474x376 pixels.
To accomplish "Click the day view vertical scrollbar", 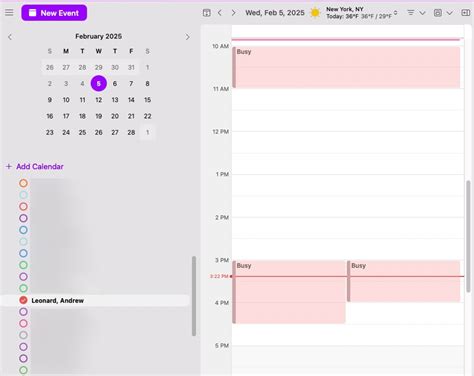I will [468, 236].
